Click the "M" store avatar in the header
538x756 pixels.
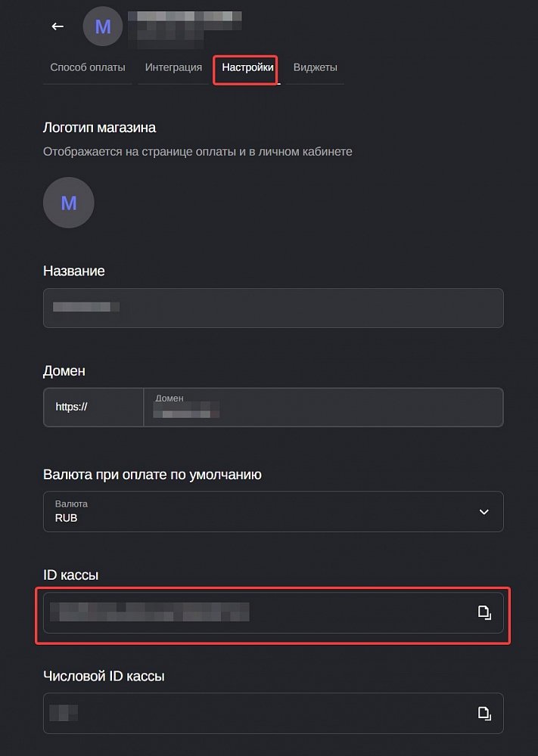coord(103,26)
